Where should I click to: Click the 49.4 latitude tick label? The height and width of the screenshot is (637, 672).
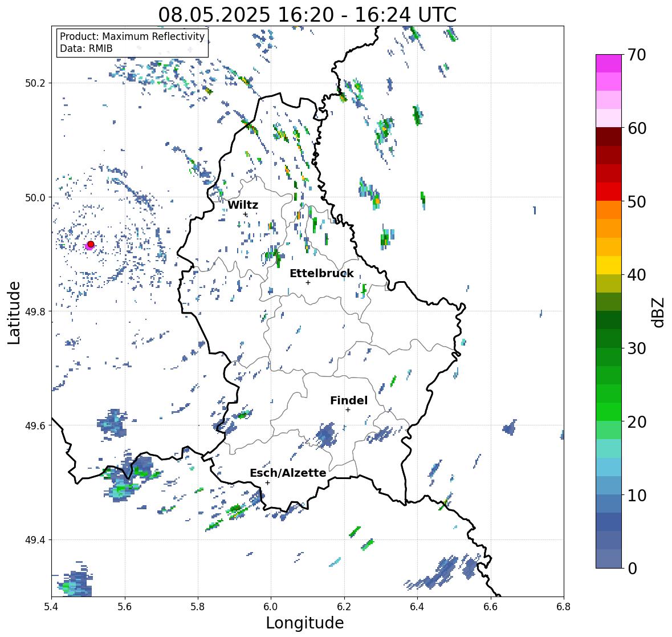pyautogui.click(x=35, y=540)
